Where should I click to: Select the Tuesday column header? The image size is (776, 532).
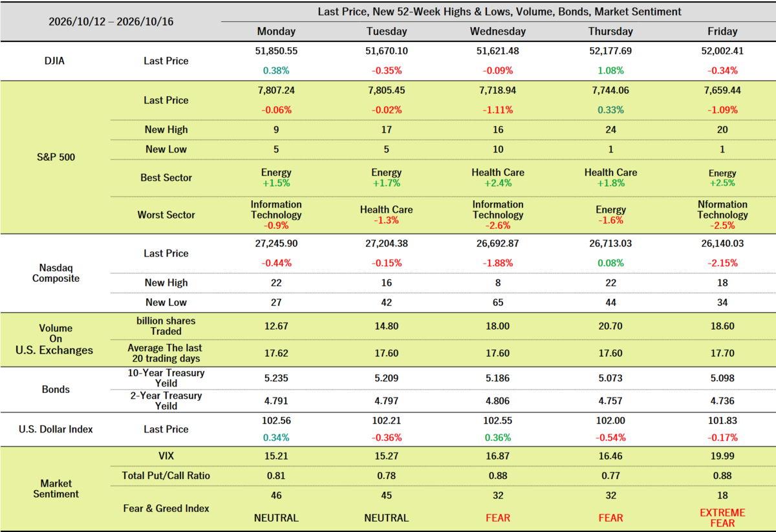pos(386,31)
